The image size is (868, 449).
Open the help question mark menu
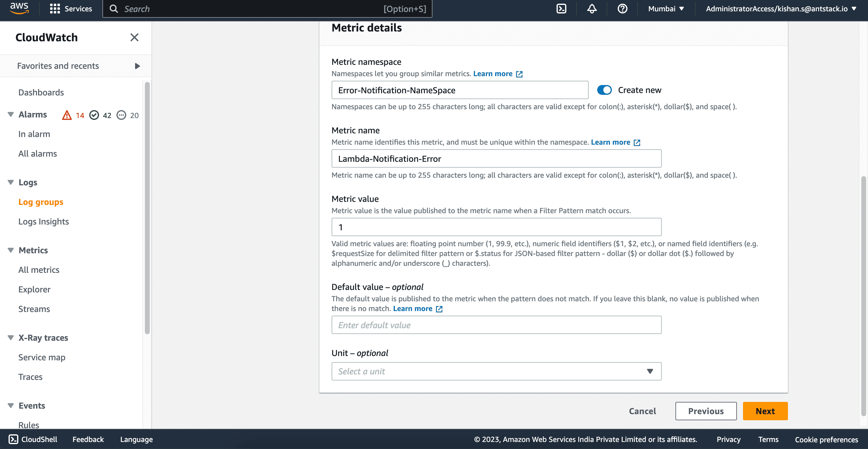622,9
